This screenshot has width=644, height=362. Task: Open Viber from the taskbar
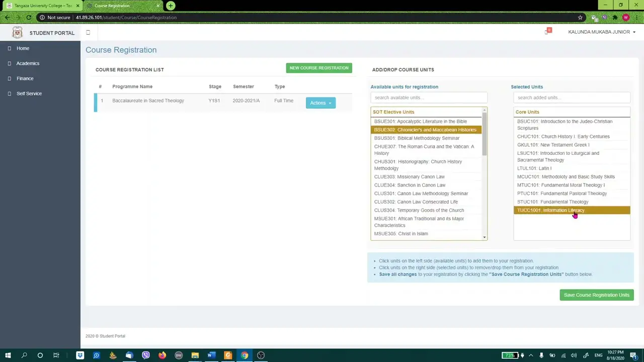click(146, 355)
